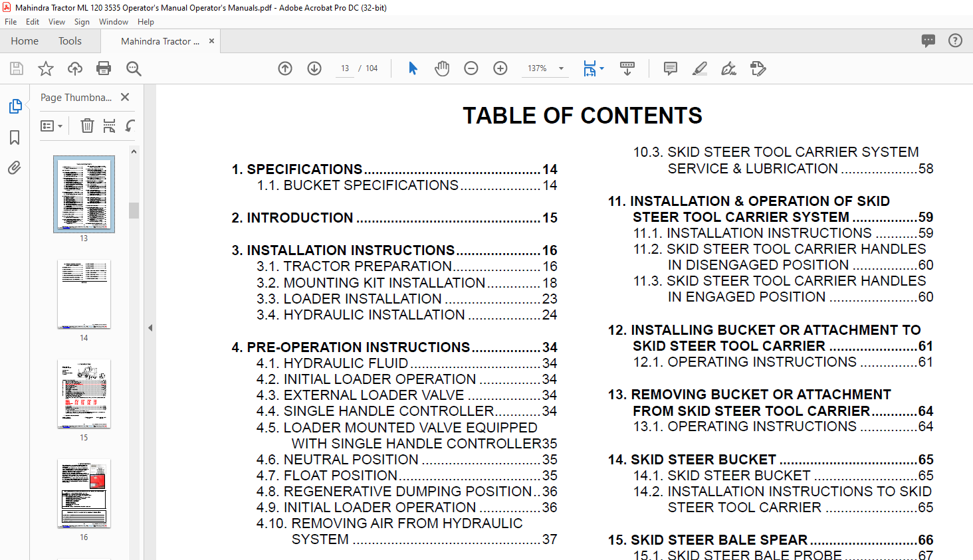This screenshot has height=560, width=973.
Task: Open thumbnails options menu dropdown
Action: (x=51, y=126)
